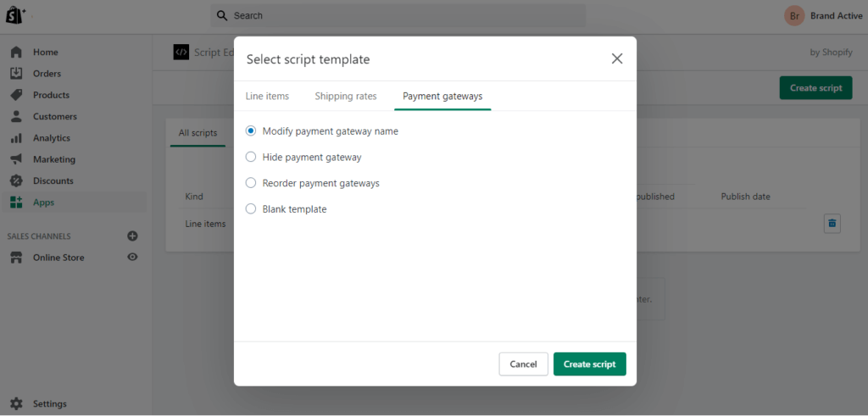Image resolution: width=868 pixels, height=416 pixels.
Task: Click Create script in dialog footer
Action: tap(589, 364)
